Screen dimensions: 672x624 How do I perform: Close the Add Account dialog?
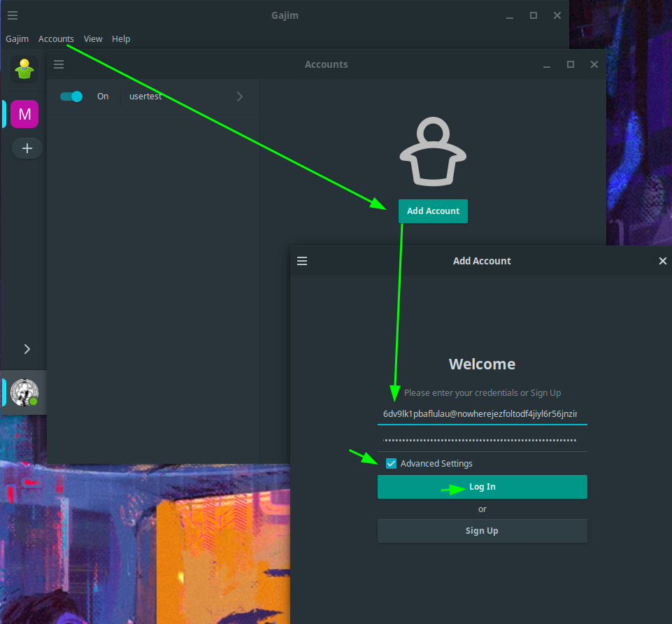[x=663, y=261]
